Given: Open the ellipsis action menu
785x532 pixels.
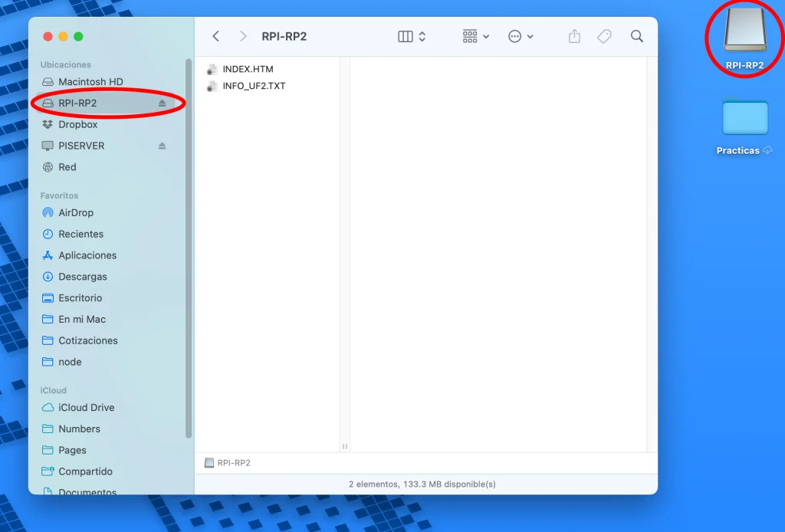Looking at the screenshot, I should point(521,36).
